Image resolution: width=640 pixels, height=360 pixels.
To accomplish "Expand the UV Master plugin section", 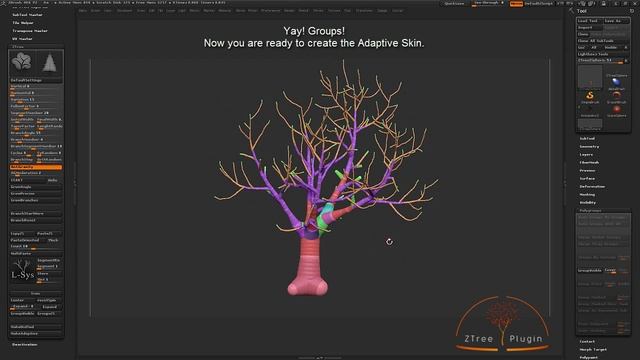I will coord(22,39).
